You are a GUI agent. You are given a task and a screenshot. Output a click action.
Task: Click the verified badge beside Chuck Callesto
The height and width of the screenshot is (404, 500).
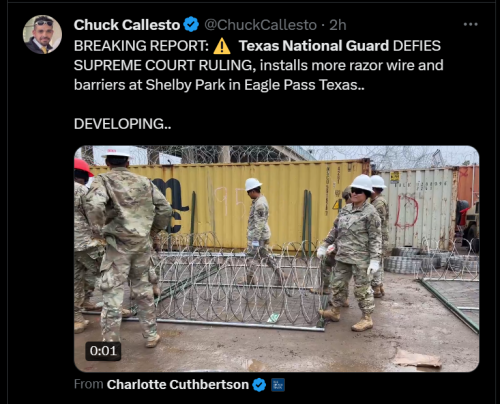click(x=191, y=25)
